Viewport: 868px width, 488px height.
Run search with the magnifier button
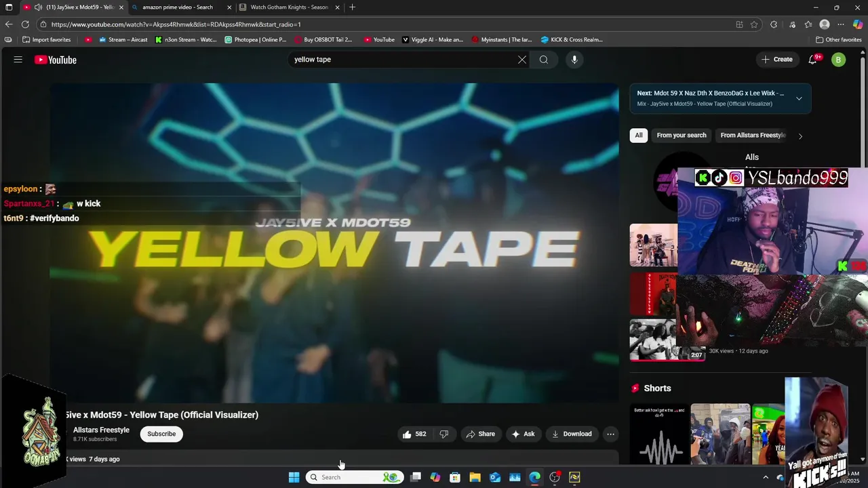click(544, 60)
